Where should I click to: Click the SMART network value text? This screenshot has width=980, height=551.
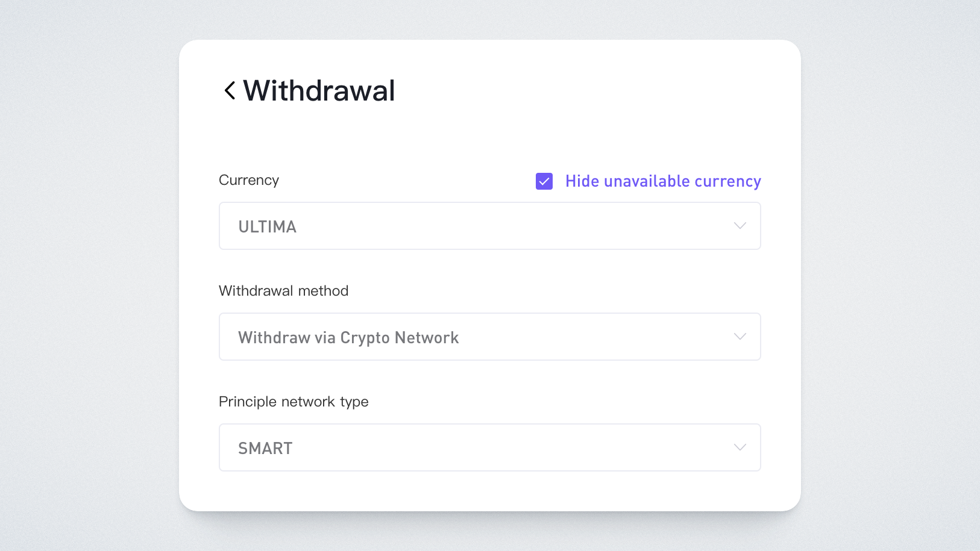pos(265,449)
